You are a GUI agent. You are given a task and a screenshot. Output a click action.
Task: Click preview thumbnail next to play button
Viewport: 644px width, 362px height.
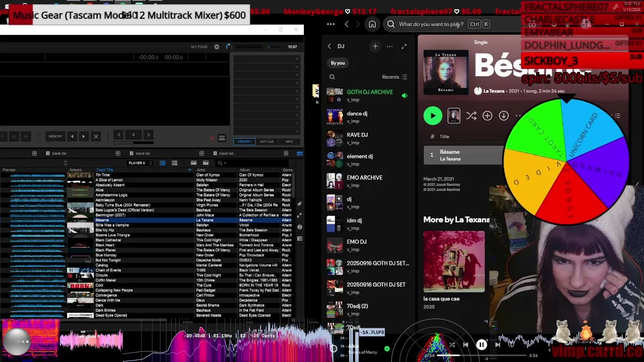pos(454,116)
